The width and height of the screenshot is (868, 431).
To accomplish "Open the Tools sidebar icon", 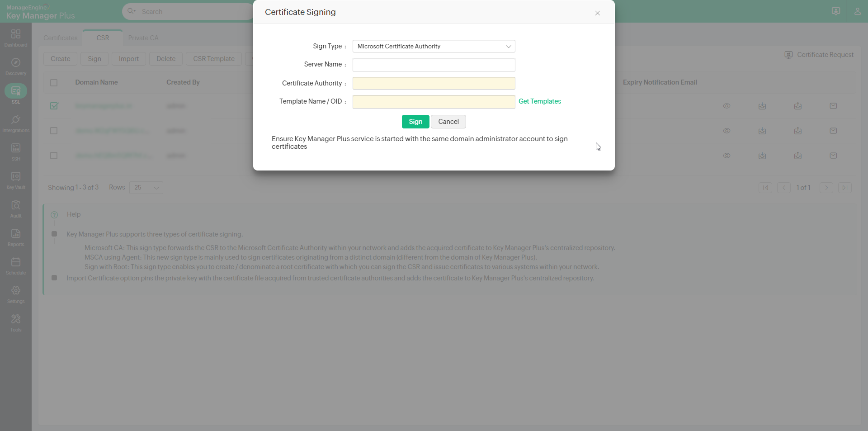I will (x=16, y=322).
